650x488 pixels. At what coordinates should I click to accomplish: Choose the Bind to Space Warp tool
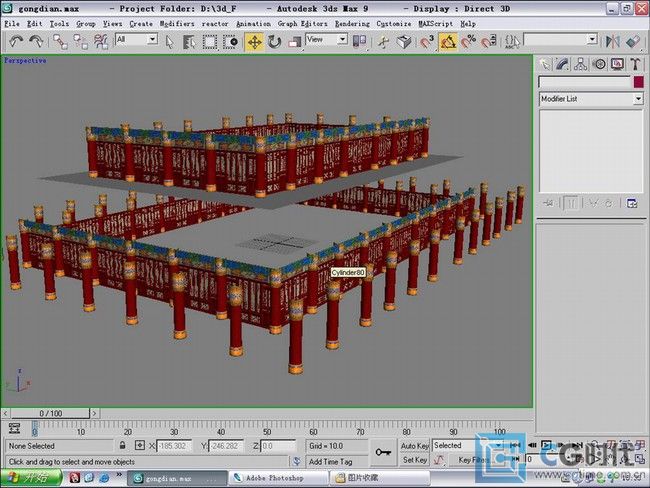click(101, 41)
